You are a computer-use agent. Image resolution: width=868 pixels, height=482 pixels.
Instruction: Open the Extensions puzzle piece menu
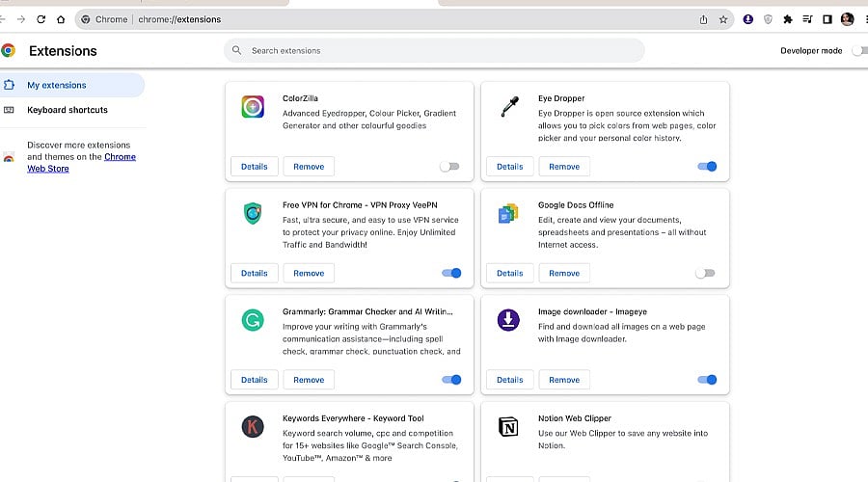[787, 19]
